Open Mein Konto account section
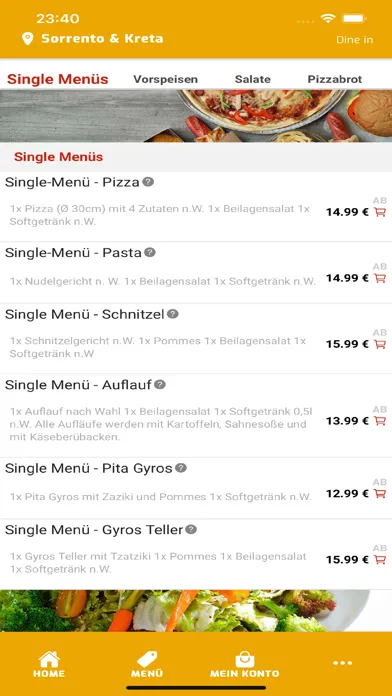This screenshot has width=392, height=696. click(245, 664)
